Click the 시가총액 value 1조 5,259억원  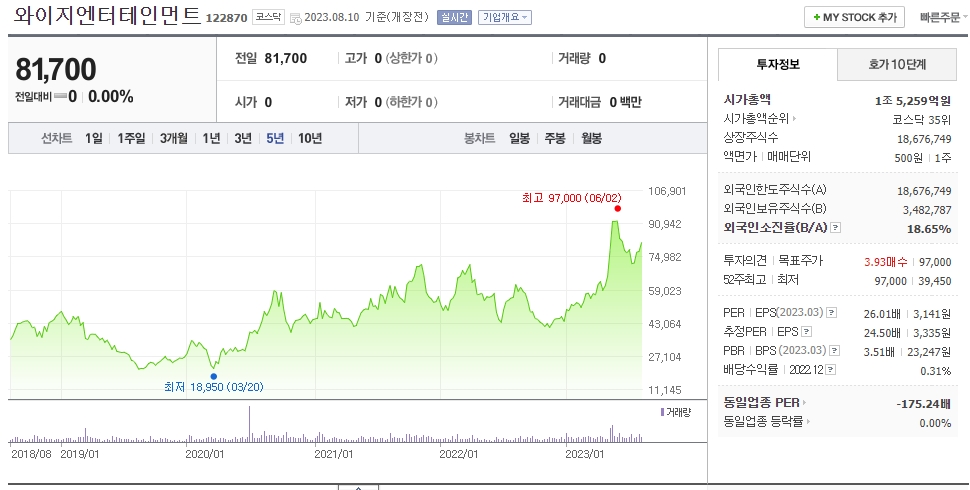pyautogui.click(x=913, y=101)
